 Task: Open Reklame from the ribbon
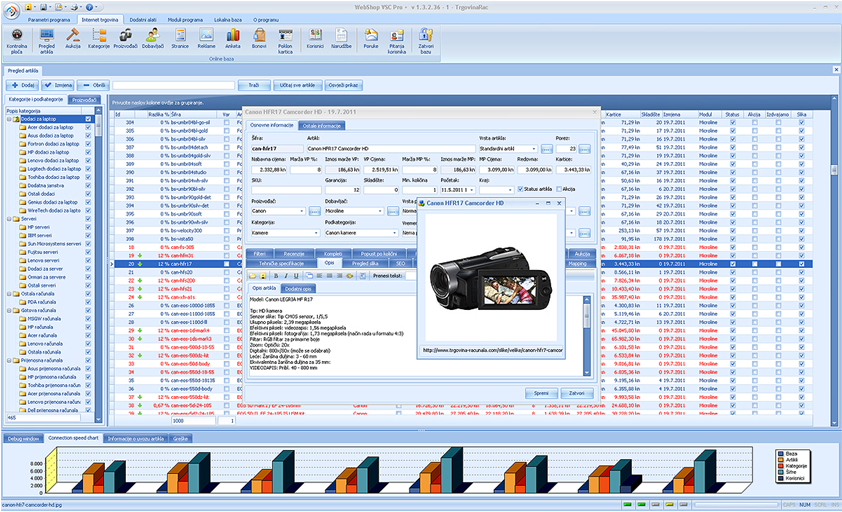click(x=206, y=39)
